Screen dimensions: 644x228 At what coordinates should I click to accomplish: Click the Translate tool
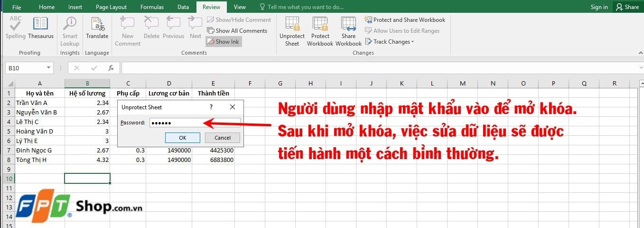click(97, 28)
